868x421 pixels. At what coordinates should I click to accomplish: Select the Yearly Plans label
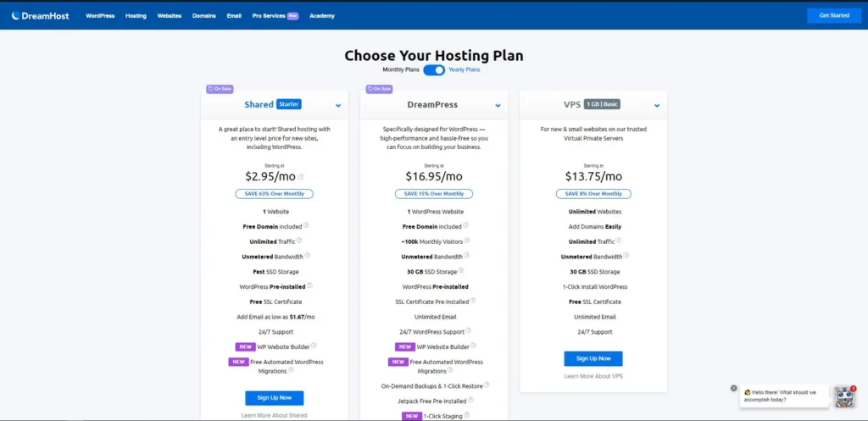(x=464, y=70)
